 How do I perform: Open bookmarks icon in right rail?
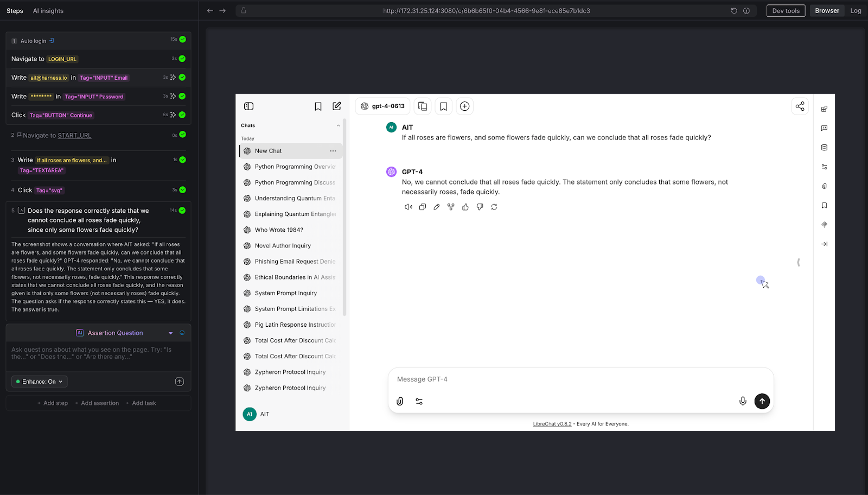tap(824, 205)
